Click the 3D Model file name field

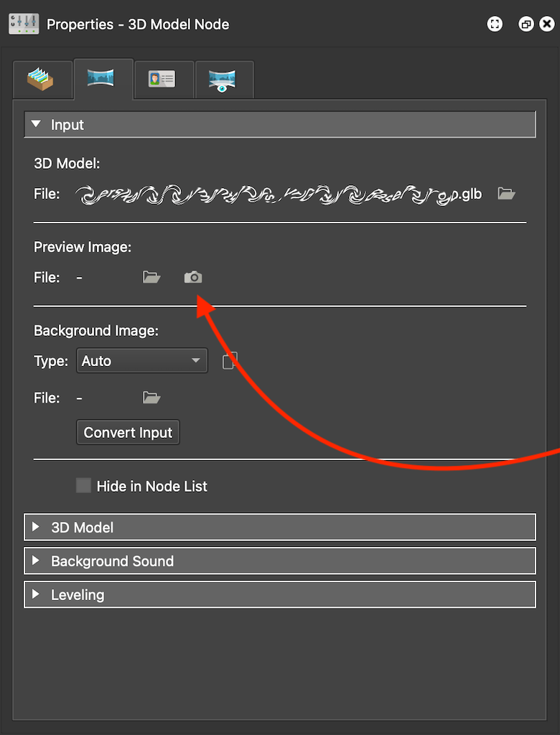[279, 194]
